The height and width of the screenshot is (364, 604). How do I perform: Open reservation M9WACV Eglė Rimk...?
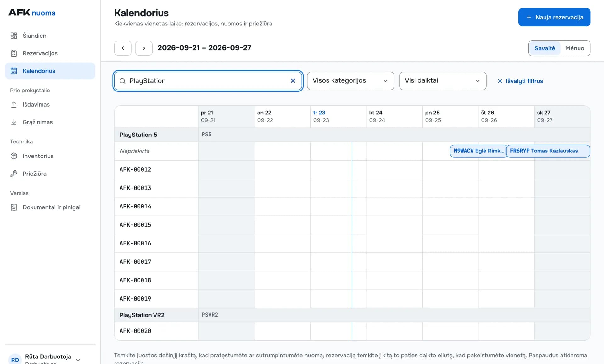478,151
